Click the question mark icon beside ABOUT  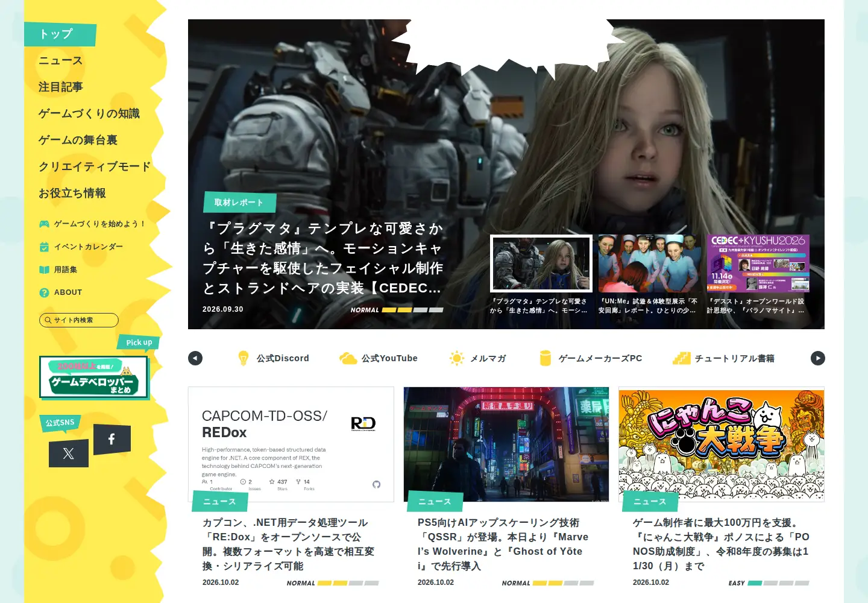(44, 292)
